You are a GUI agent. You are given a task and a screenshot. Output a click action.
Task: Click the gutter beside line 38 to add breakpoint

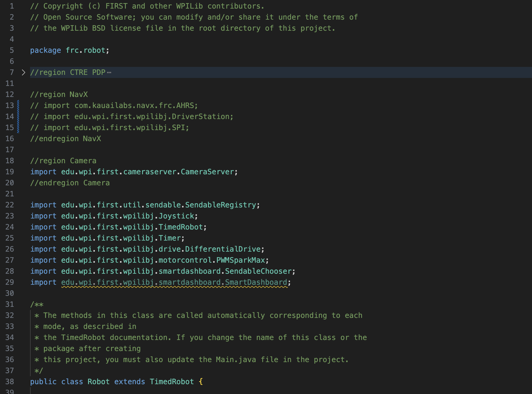tap(4, 381)
